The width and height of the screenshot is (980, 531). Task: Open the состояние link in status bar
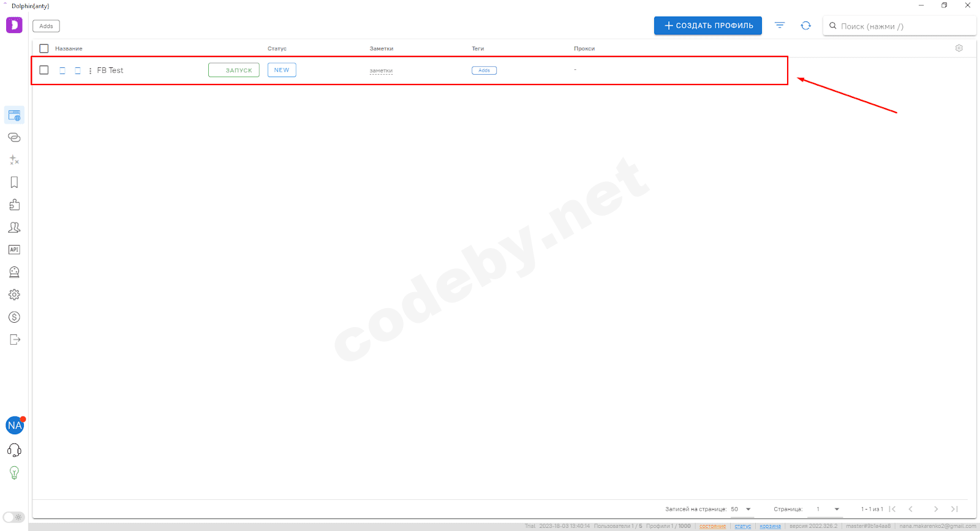[x=712, y=526]
